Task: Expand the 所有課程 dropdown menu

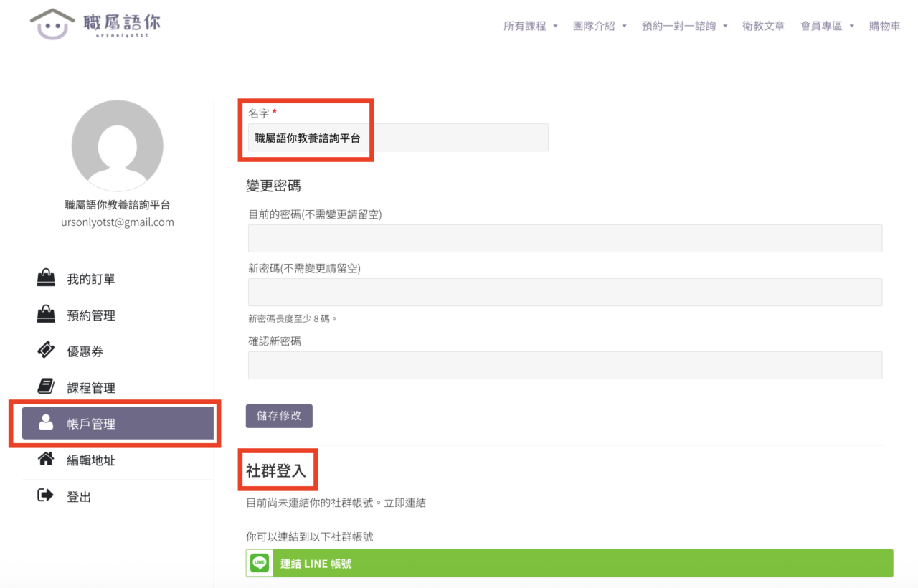Action: click(530, 26)
